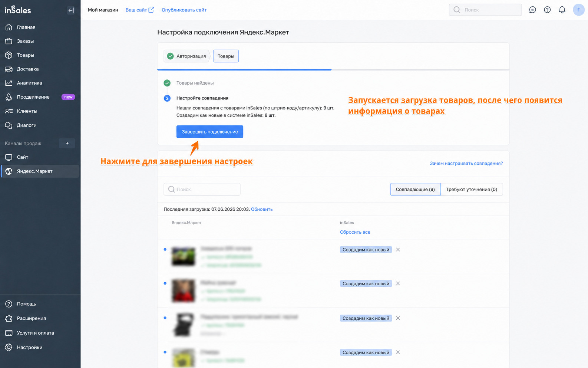Viewport: 588px width, 368px height.
Task: Click Создадим как новый badge in first row
Action: point(366,250)
